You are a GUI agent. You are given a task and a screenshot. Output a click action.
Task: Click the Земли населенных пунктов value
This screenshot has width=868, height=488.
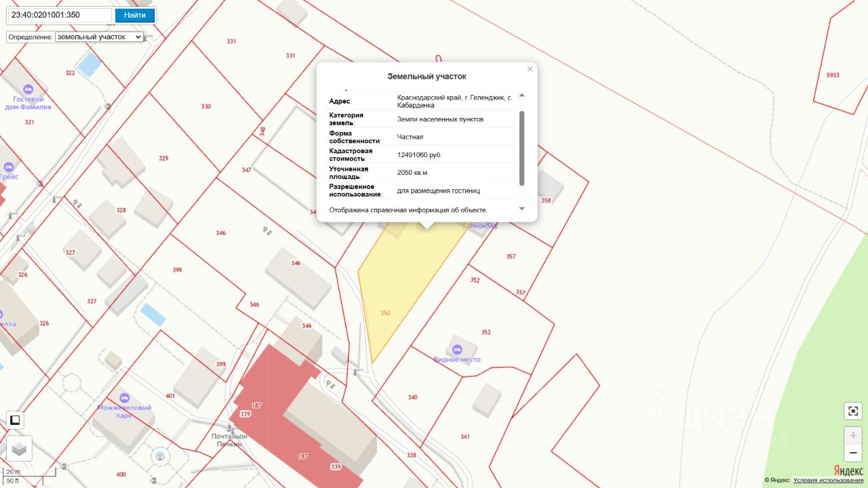pyautogui.click(x=440, y=119)
